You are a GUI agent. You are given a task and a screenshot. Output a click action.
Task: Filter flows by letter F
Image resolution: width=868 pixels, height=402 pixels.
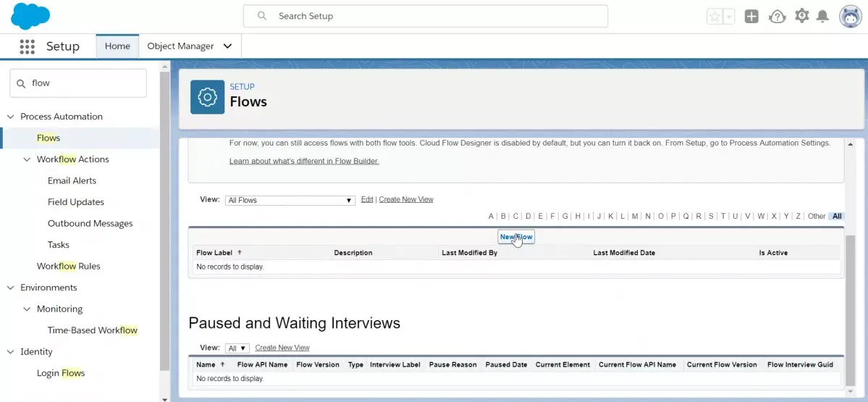coord(552,216)
